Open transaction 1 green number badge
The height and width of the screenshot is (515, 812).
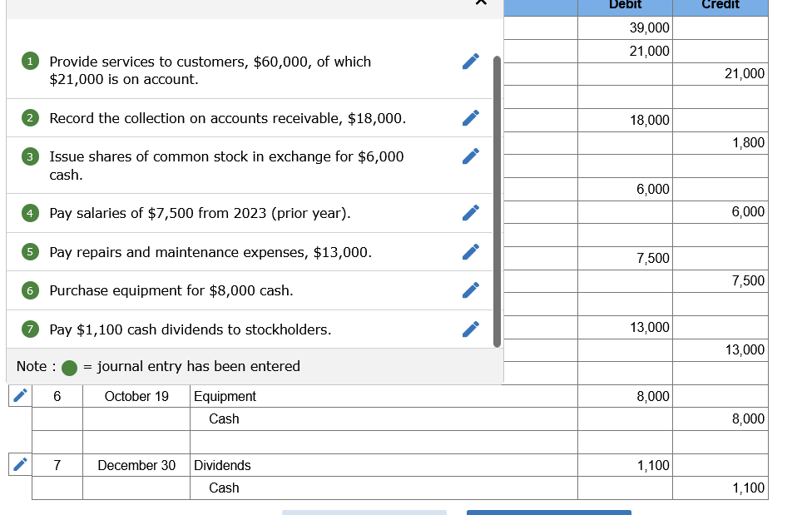[30, 61]
